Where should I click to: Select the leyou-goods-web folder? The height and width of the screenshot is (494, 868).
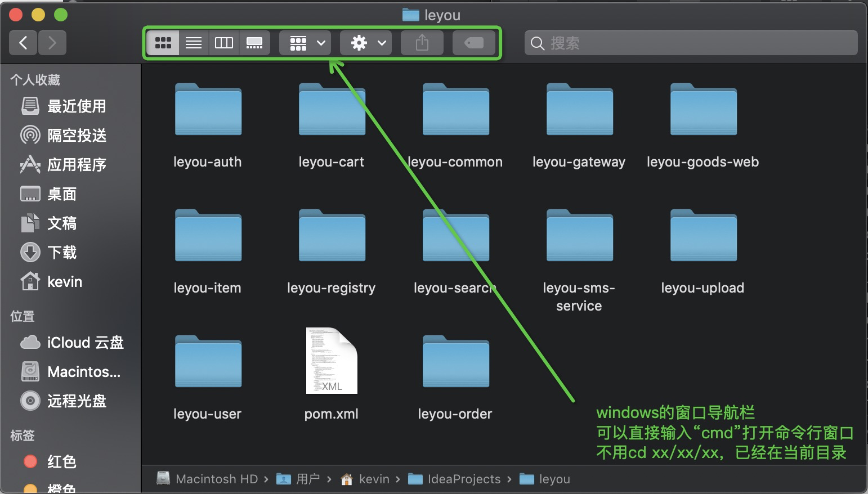(704, 110)
